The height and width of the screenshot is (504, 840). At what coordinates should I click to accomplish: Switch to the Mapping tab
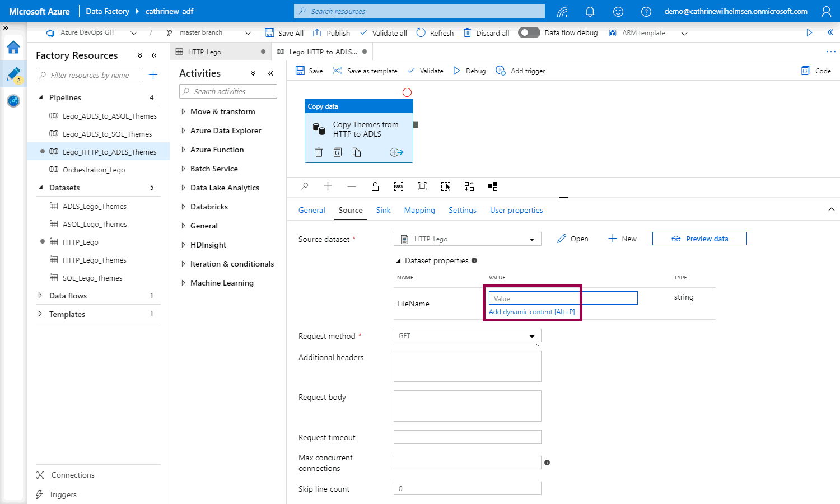tap(419, 210)
